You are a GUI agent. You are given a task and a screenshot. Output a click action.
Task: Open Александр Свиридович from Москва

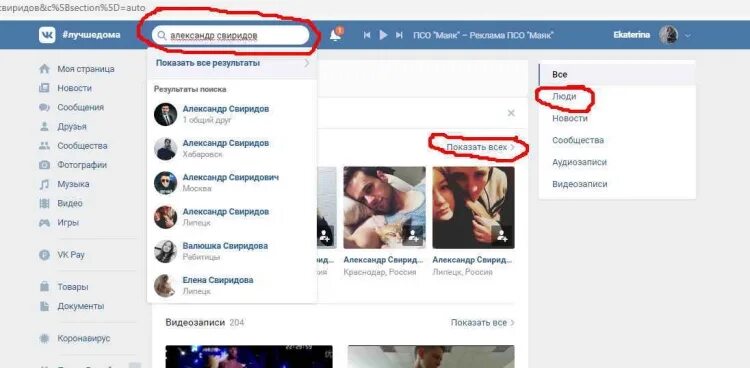232,183
